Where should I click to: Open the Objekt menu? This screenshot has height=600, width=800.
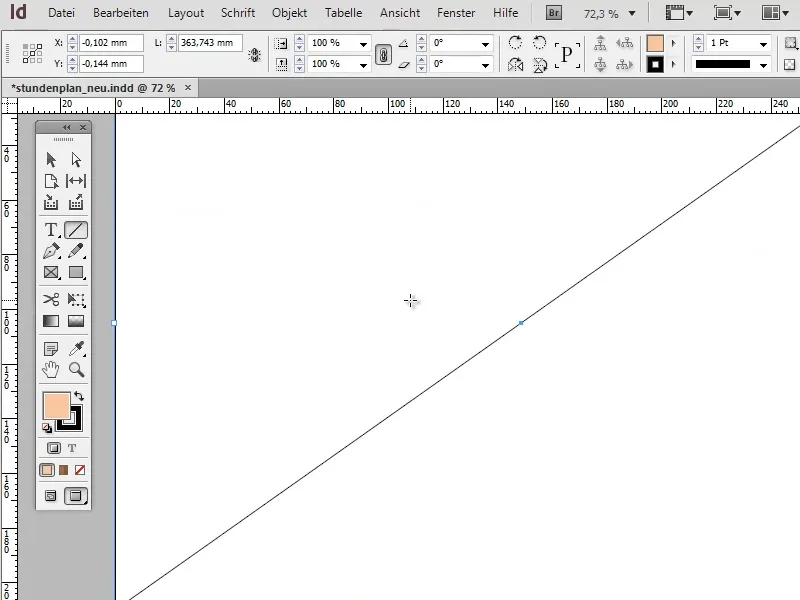pos(289,13)
